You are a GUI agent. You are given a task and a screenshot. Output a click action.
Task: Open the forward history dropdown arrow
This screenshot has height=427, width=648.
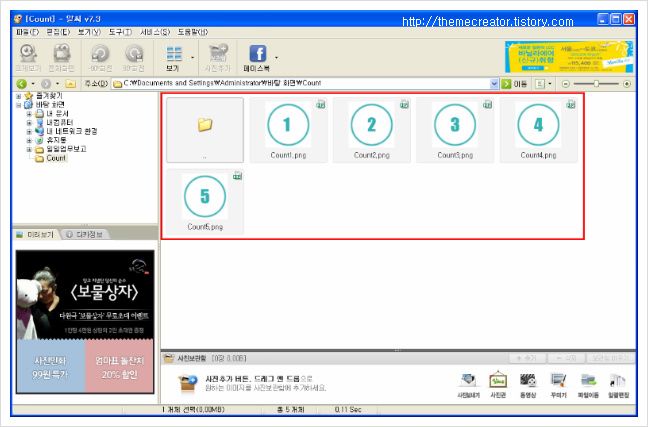[x=57, y=84]
